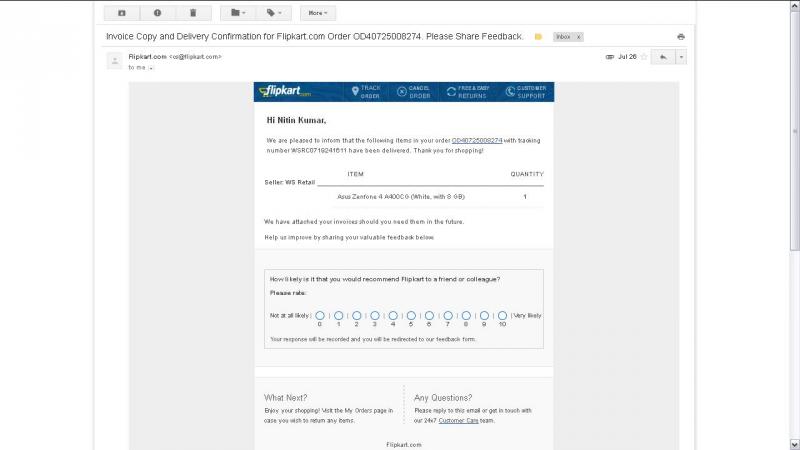Click the scrollbar down arrow
The image size is (800, 450).
794,445
